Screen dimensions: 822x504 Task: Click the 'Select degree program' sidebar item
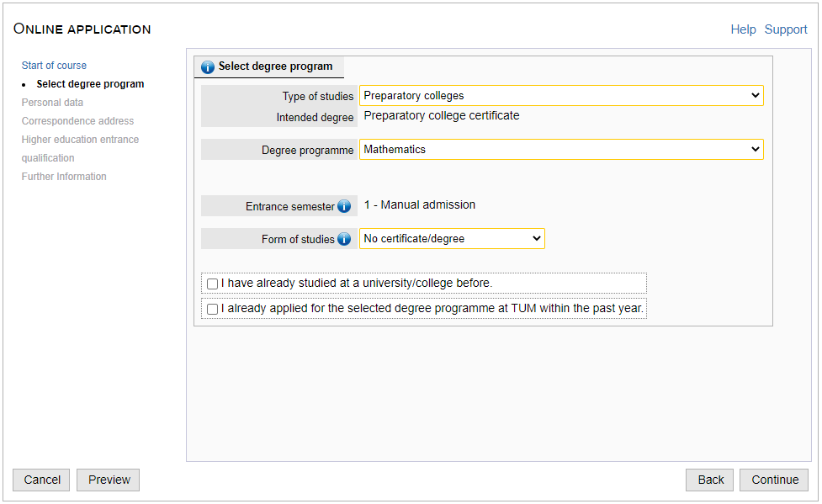pos(90,84)
